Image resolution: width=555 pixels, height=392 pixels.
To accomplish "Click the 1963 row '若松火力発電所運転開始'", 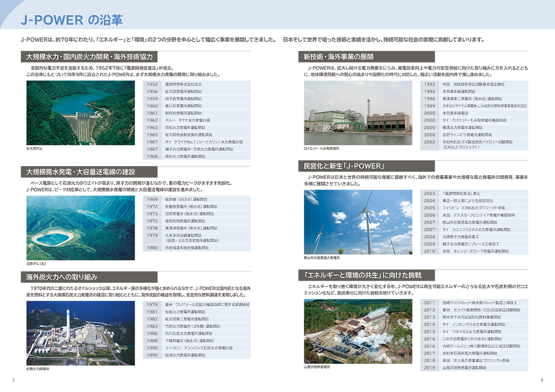I will 197,128.
